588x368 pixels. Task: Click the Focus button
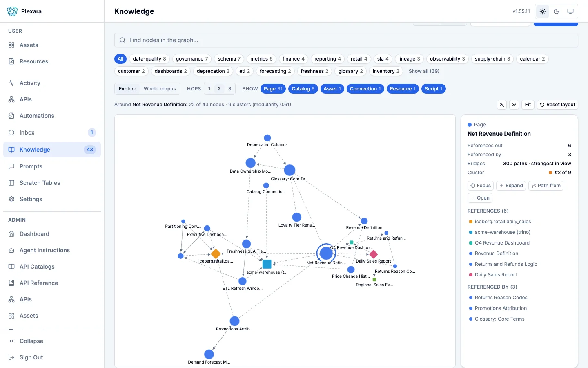(481, 186)
